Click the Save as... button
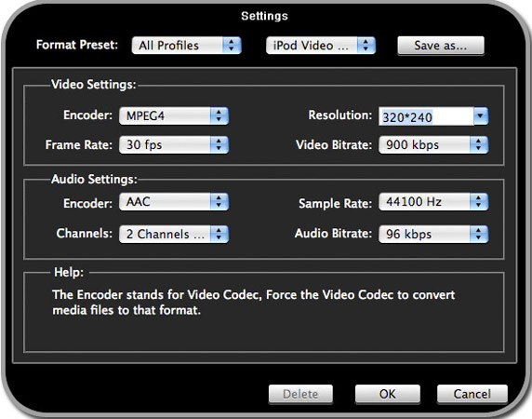 [x=441, y=46]
